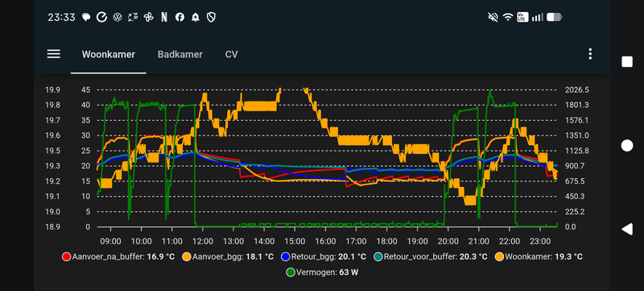Tap the 15:00 time axis label
The width and height of the screenshot is (644, 291).
(295, 241)
